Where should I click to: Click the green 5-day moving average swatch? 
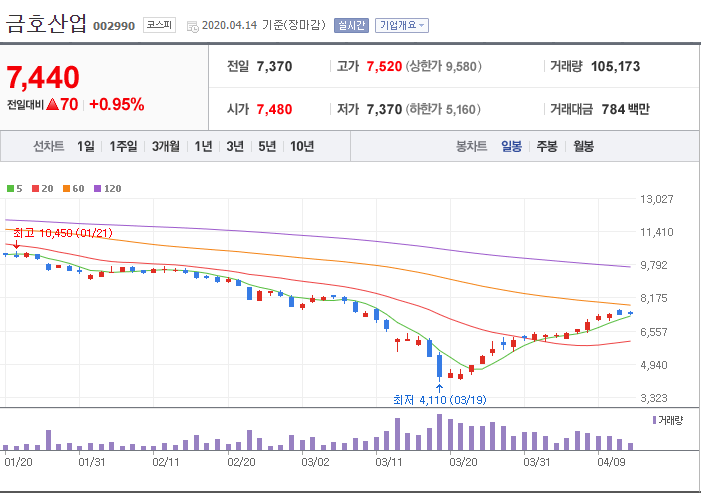(x=10, y=189)
